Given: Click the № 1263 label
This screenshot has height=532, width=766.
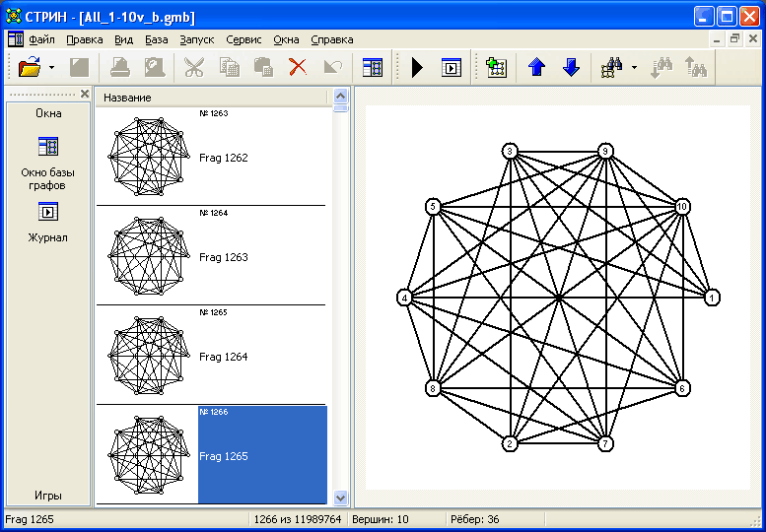Looking at the screenshot, I should point(214,113).
